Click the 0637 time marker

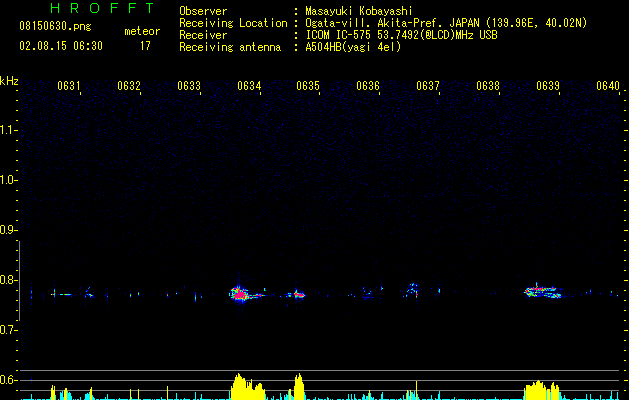[428, 86]
